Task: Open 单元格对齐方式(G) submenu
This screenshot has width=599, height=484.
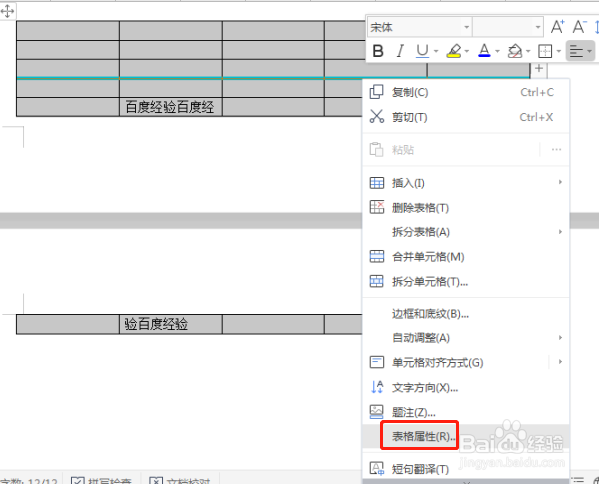Action: click(466, 362)
